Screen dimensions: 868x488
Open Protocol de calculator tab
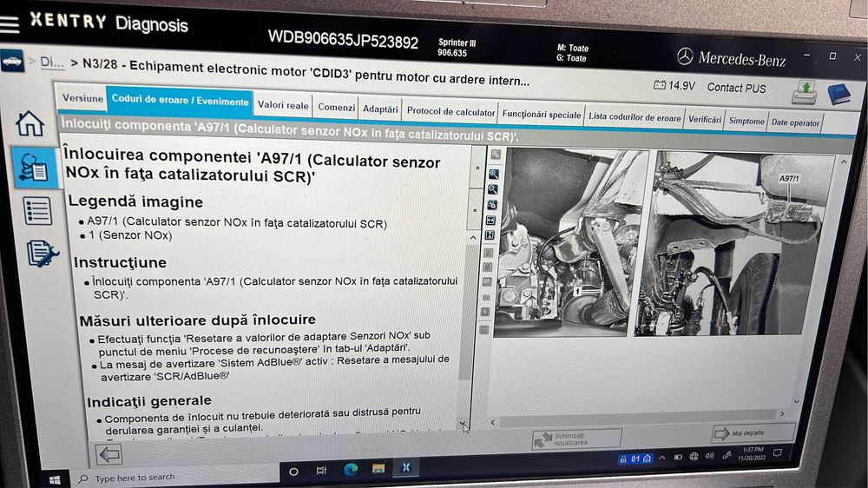(x=450, y=111)
